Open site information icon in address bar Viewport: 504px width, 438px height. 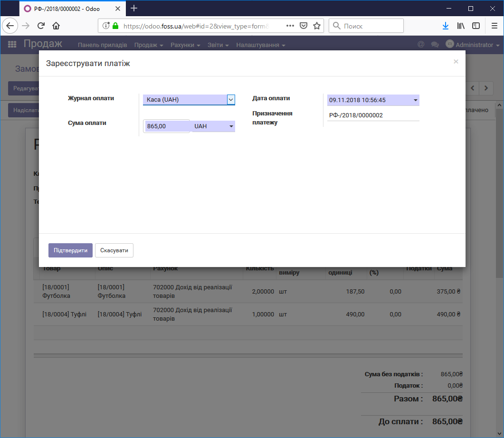[106, 26]
